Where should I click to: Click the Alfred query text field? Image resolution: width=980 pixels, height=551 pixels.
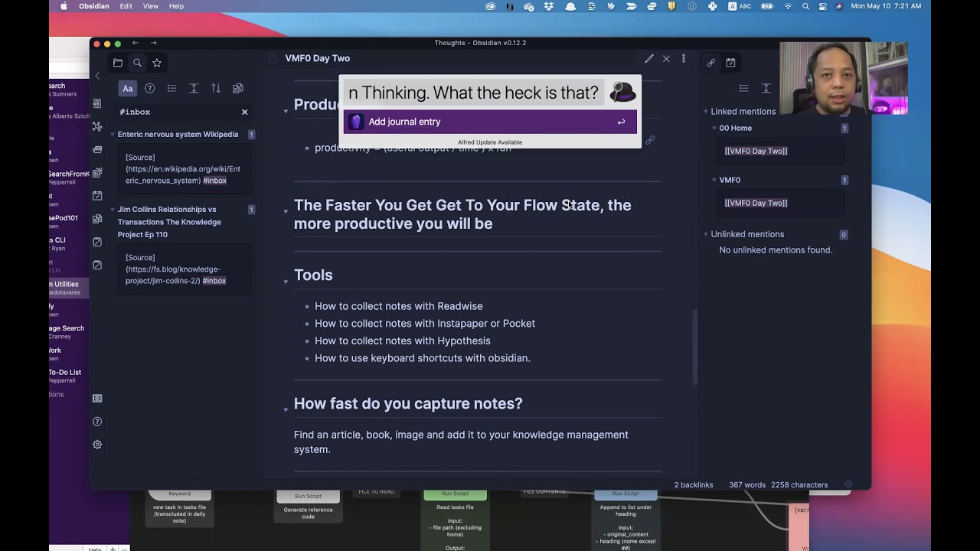pyautogui.click(x=473, y=93)
